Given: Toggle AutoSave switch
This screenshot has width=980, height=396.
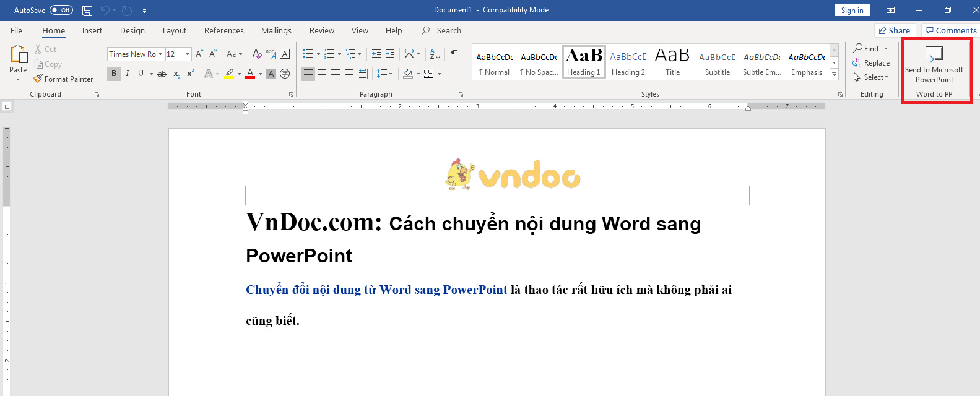Looking at the screenshot, I should 61,10.
